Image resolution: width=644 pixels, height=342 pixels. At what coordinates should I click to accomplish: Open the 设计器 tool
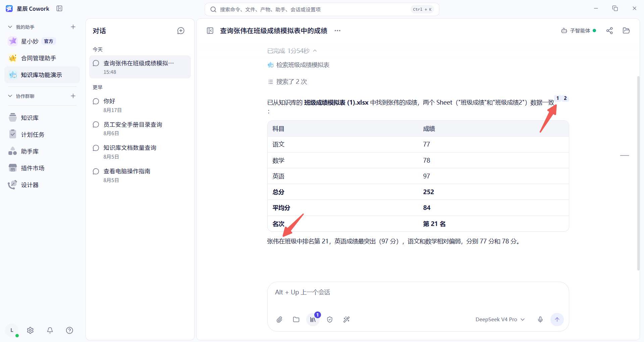tap(42, 185)
